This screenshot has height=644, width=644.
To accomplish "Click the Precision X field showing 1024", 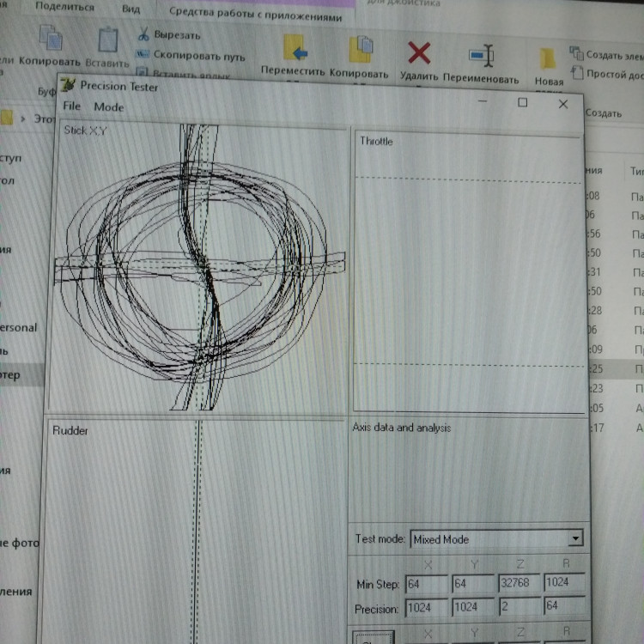I will coord(426,608).
